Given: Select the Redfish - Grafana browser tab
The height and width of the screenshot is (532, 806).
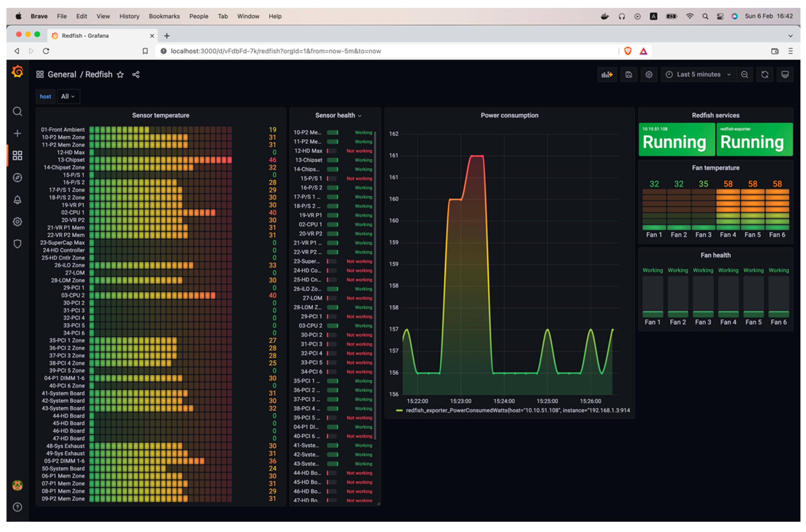Looking at the screenshot, I should pyautogui.click(x=85, y=36).
